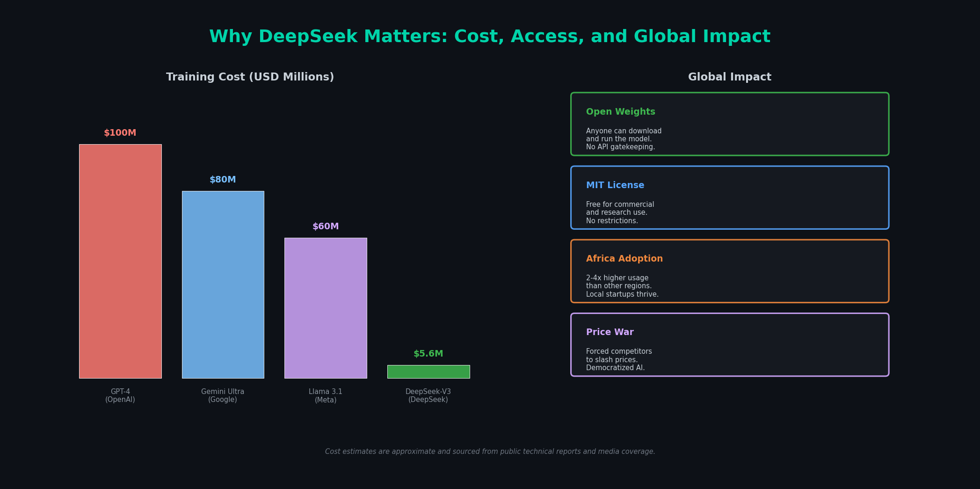The height and width of the screenshot is (489, 980).
Task: Select the "Local startups thrive." text line
Action: [x=623, y=294]
